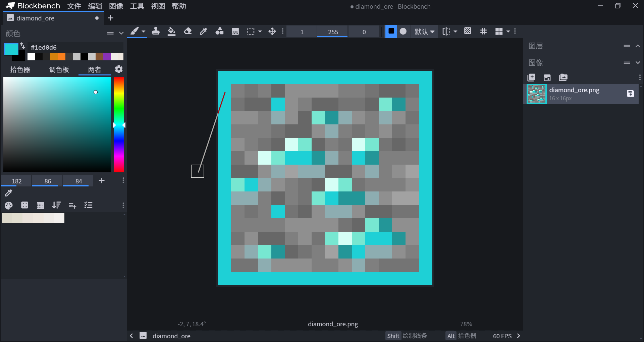This screenshot has width=644, height=342.
Task: Open the 视图 menu
Action: pos(158,6)
